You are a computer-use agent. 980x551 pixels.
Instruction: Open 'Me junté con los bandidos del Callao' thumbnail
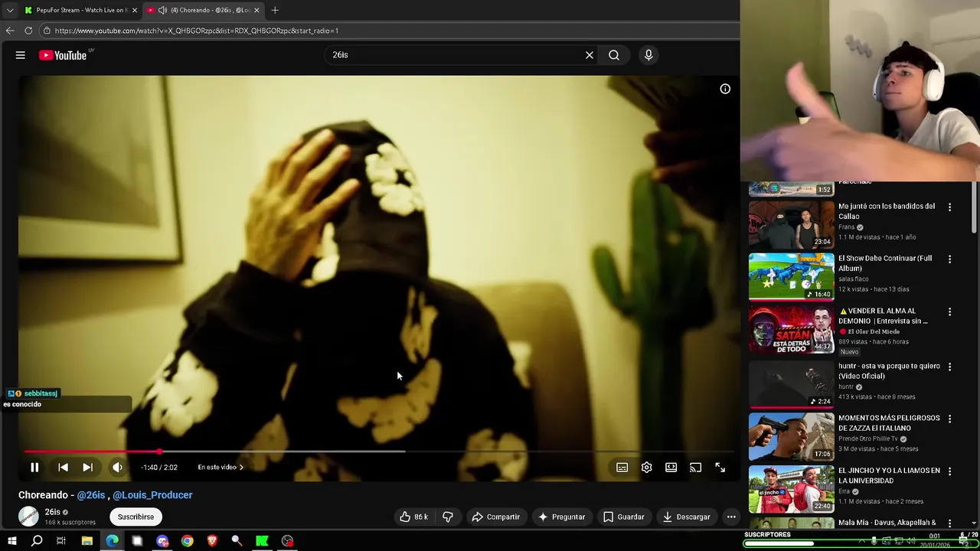click(x=791, y=225)
